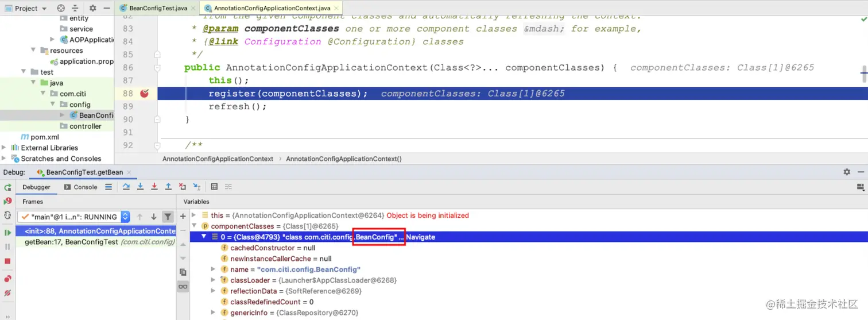Expand the classLoader field

tap(213, 280)
